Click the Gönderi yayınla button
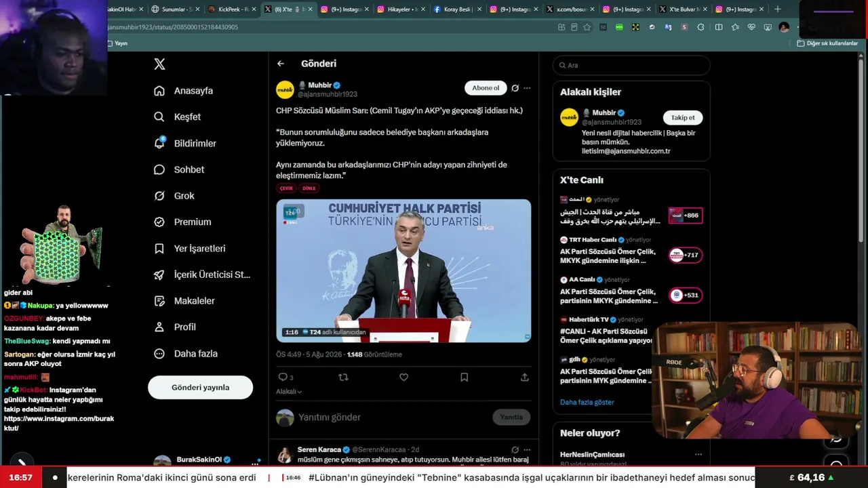 tap(200, 388)
